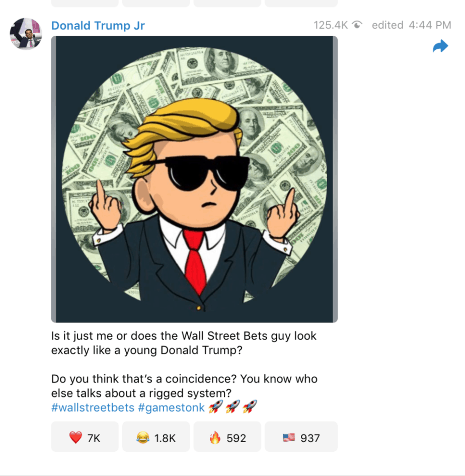The height and width of the screenshot is (476, 465).
Task: Open the Donald Trump Jr channel name
Action: click(98, 26)
